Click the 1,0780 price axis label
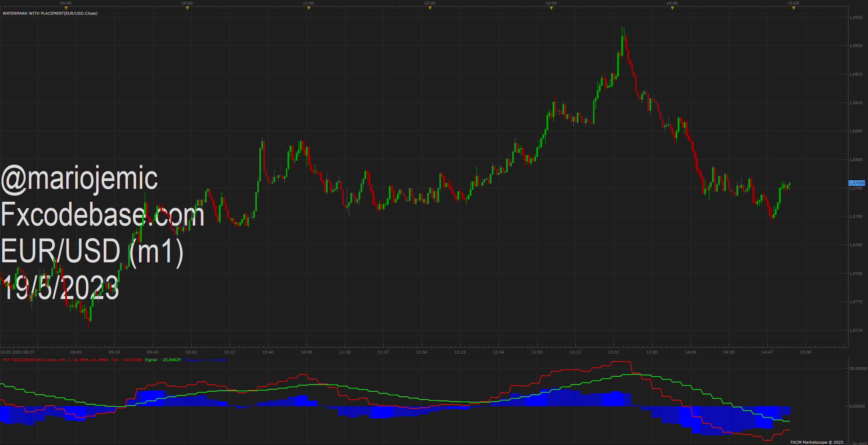The width and height of the screenshot is (868, 445). (856, 274)
